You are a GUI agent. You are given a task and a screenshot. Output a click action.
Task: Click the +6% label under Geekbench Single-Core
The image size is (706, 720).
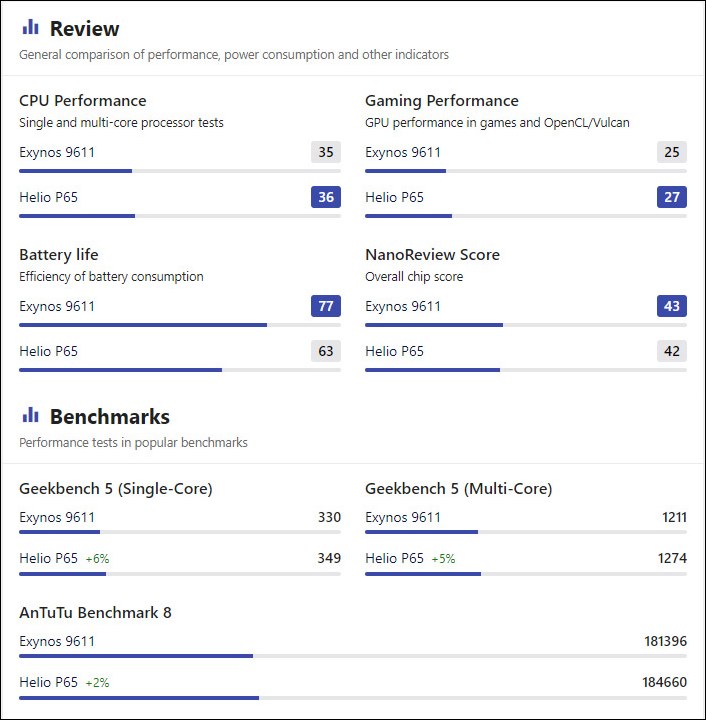[97, 559]
